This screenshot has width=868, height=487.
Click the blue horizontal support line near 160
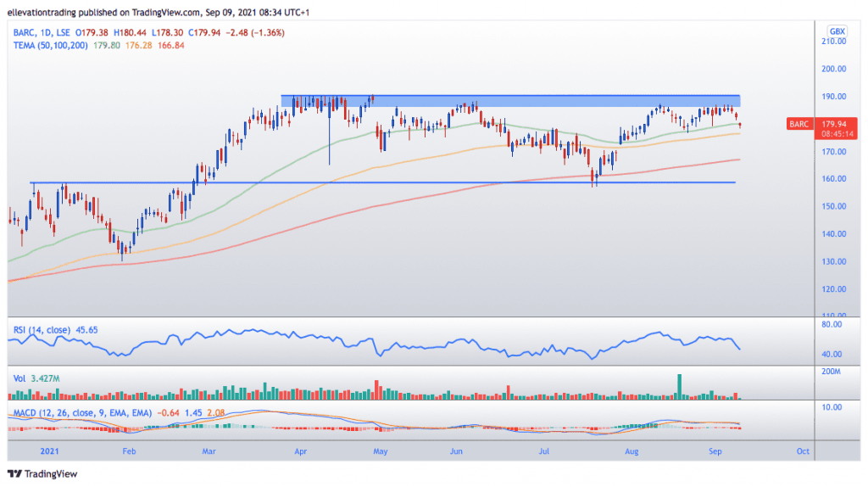[x=384, y=182]
